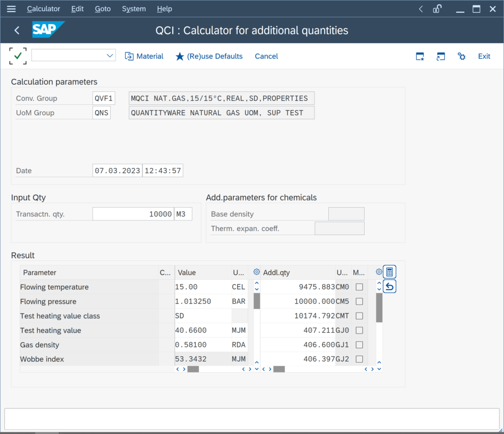Image resolution: width=504 pixels, height=434 pixels.
Task: Open Addl.qty table settings gear icon
Action: point(379,272)
